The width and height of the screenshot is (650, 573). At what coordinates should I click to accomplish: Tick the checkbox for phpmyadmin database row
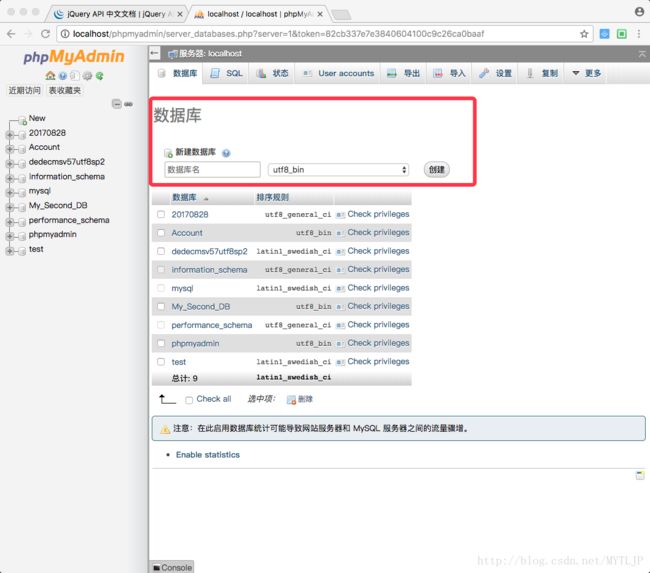pyautogui.click(x=161, y=343)
